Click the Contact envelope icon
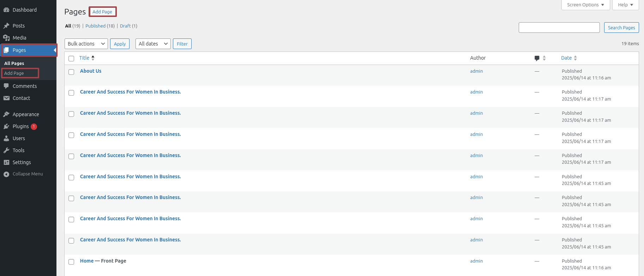The width and height of the screenshot is (644, 276). 6,98
